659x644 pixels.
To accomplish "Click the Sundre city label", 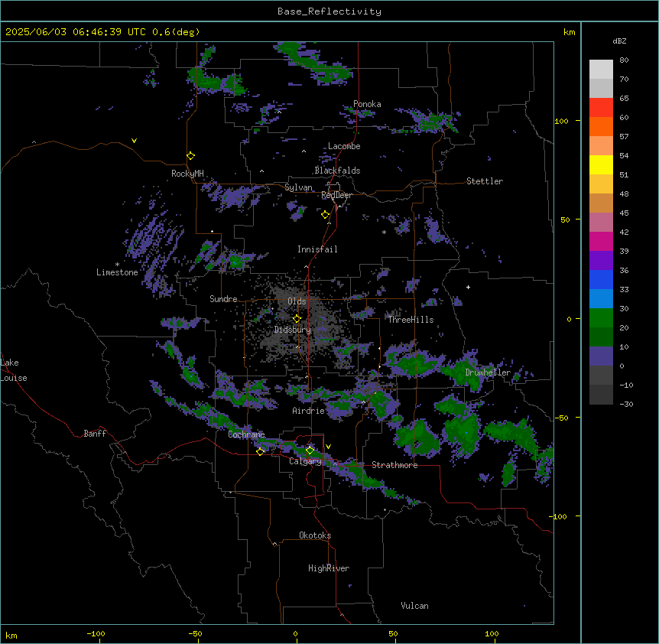I will (x=223, y=299).
